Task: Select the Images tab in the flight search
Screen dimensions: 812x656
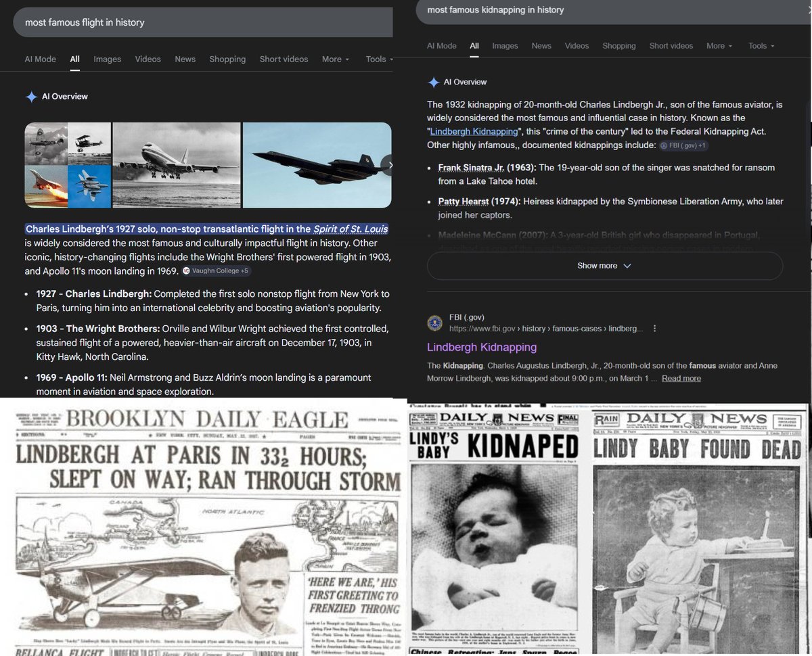Action: click(107, 59)
